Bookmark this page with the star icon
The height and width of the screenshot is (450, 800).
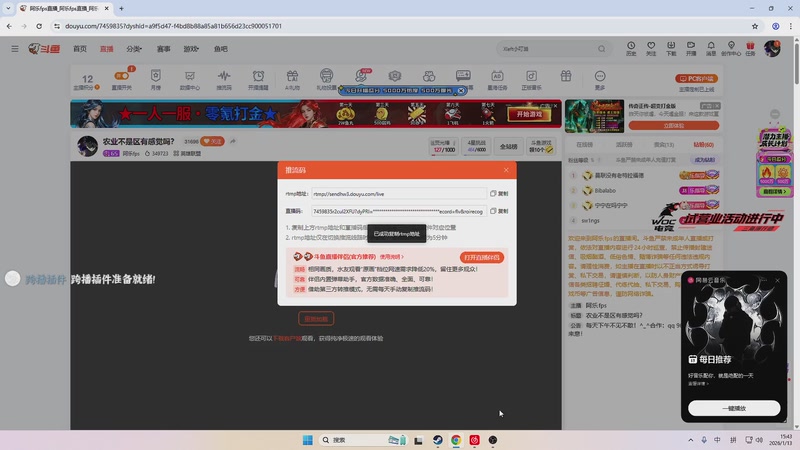tap(755, 26)
